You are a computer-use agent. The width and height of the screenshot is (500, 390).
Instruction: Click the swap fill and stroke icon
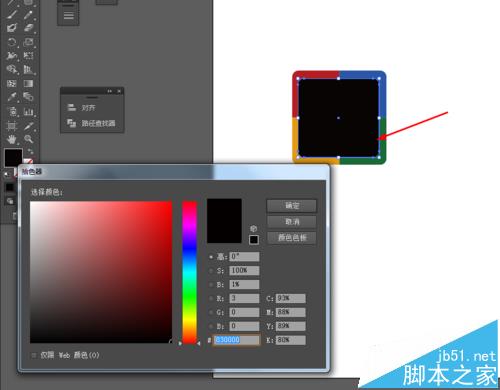pyautogui.click(x=30, y=152)
